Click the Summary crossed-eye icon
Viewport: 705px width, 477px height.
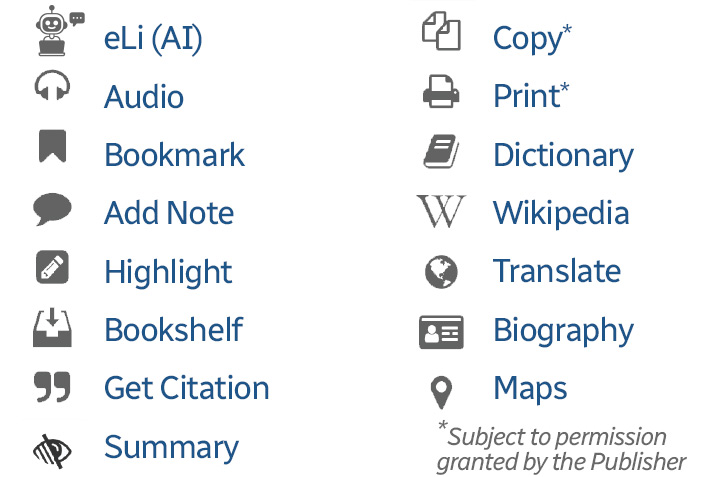pos(52,451)
